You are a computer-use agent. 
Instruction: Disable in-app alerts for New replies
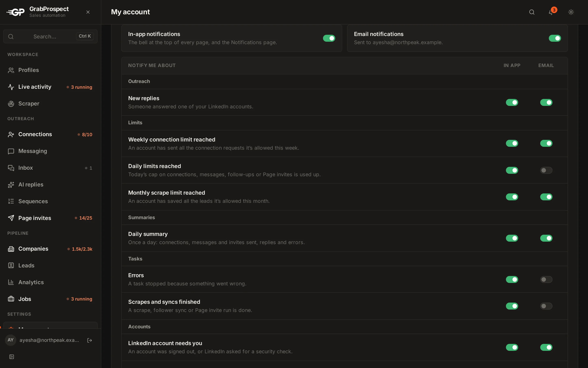coord(512,102)
